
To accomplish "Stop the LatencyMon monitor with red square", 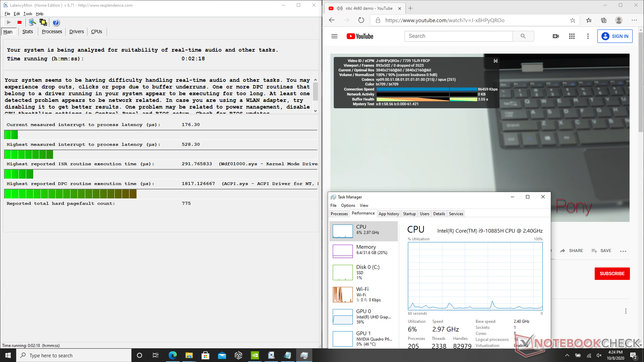I will 19,22.
